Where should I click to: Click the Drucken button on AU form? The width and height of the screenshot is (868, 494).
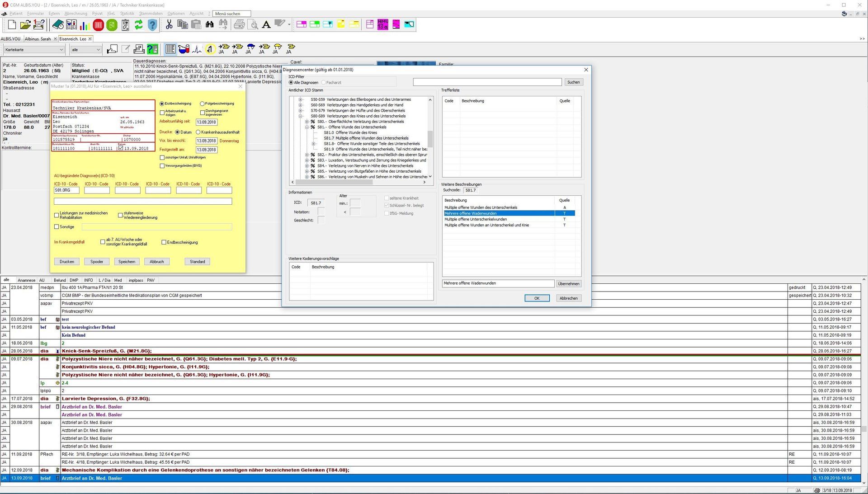[x=67, y=262]
